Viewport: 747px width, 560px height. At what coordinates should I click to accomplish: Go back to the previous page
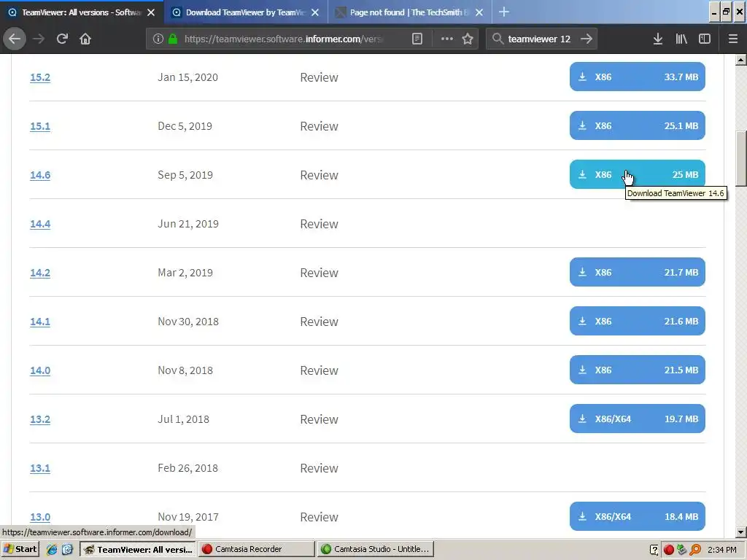(x=15, y=39)
